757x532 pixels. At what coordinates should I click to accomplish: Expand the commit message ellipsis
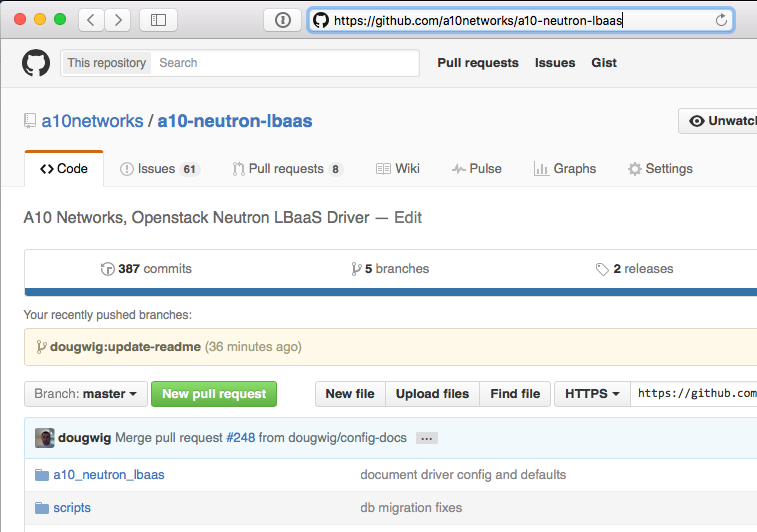pyautogui.click(x=427, y=438)
